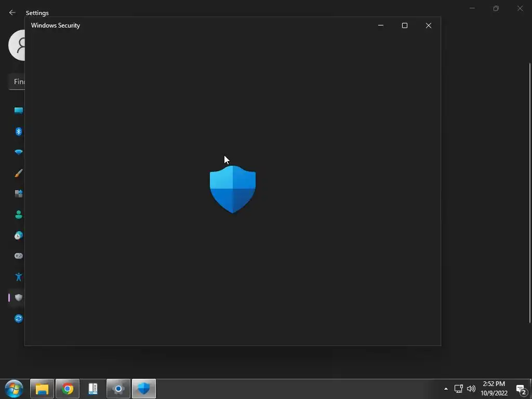Screen dimensions: 532x399
Task: Switch to Windows Security shield on taskbar
Action: pos(144,389)
